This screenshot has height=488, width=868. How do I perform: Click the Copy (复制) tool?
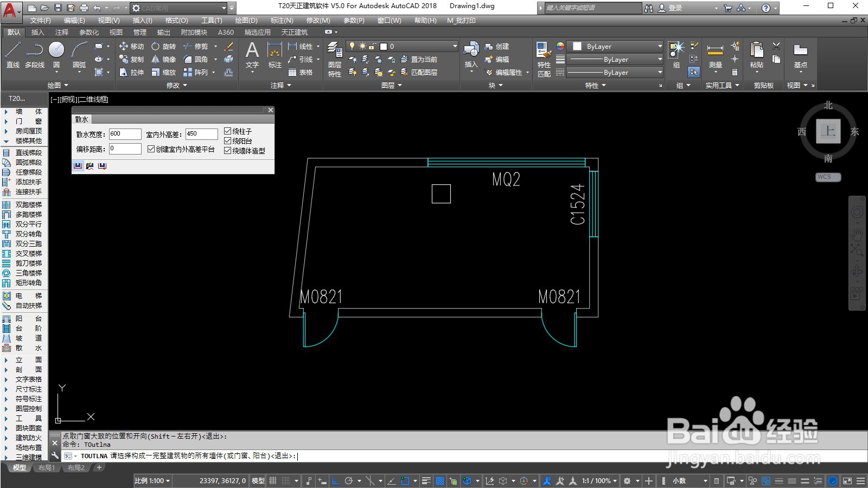pyautogui.click(x=131, y=59)
